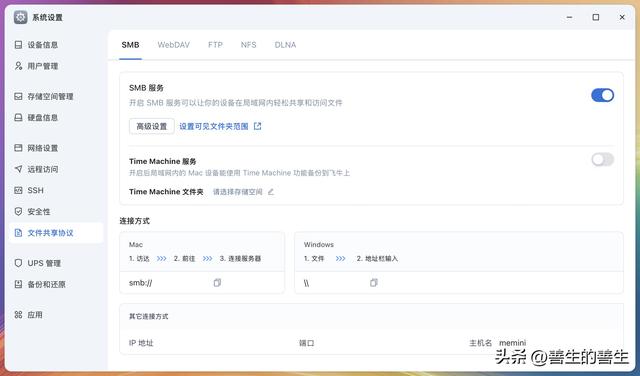The width and height of the screenshot is (640, 376).
Task: Click the 其它连接方式 heading
Action: [x=149, y=316]
